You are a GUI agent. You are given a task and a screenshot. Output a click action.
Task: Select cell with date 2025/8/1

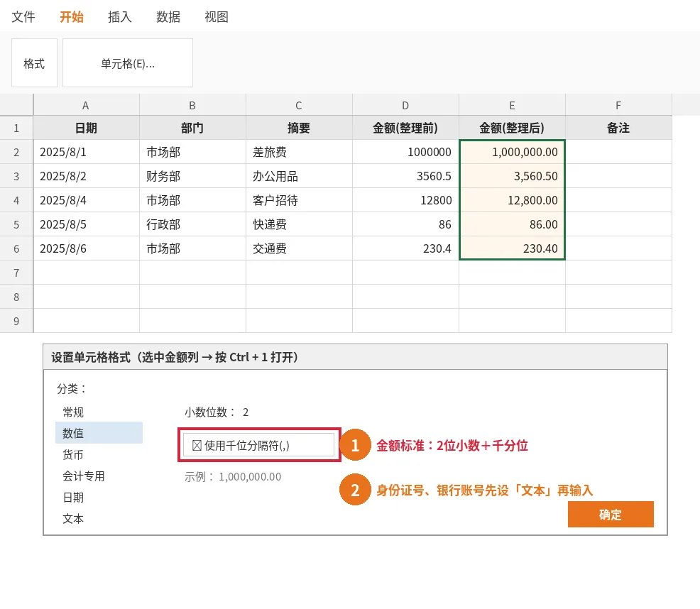(86, 152)
